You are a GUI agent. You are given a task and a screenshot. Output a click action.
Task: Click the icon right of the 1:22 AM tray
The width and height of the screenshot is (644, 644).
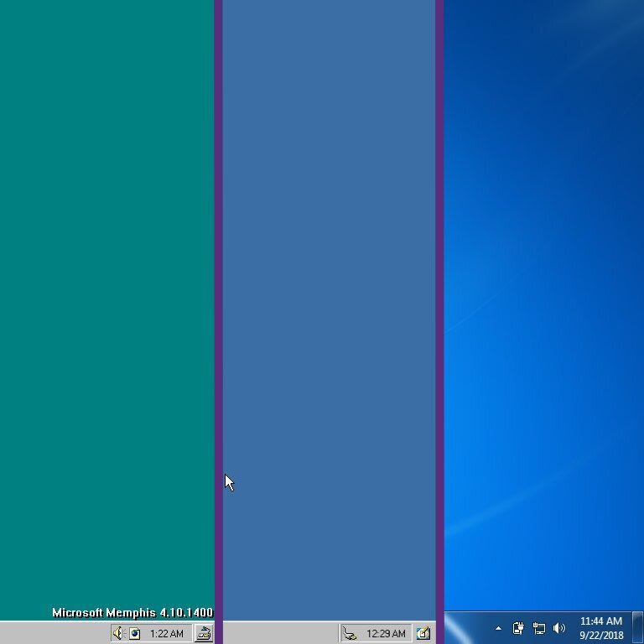[204, 633]
